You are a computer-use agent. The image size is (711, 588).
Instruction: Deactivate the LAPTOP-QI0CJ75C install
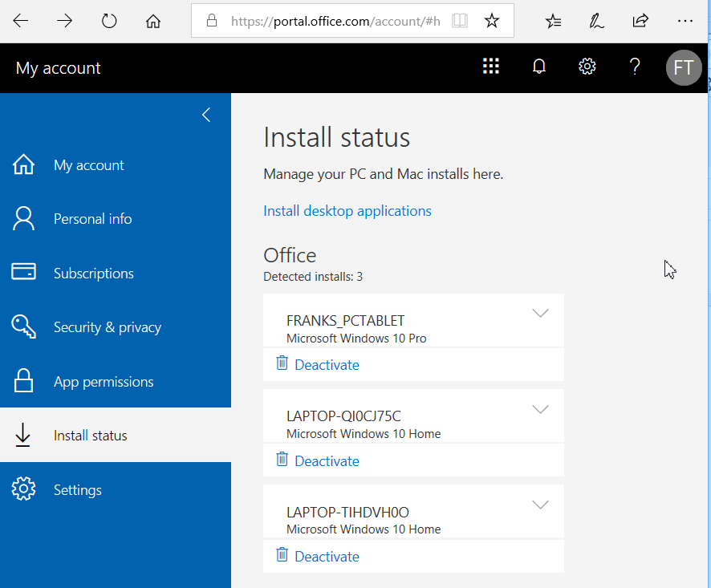click(x=327, y=461)
